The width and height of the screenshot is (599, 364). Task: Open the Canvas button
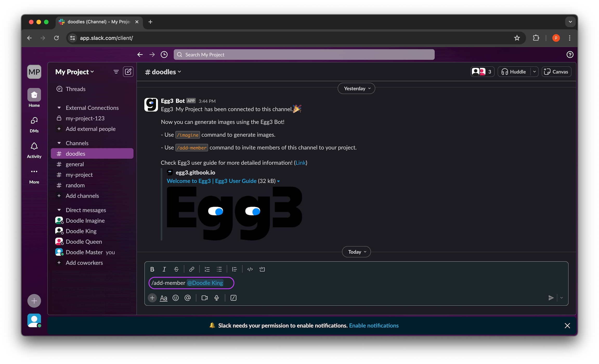pyautogui.click(x=556, y=72)
